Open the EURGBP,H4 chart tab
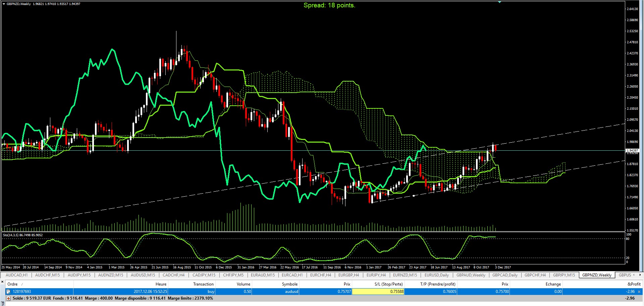The height and width of the screenshot is (306, 644). 349,275
